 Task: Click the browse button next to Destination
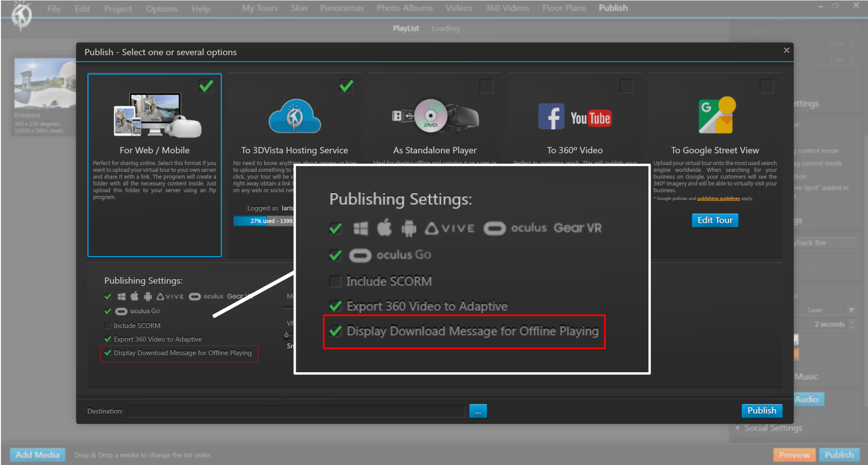(478, 411)
